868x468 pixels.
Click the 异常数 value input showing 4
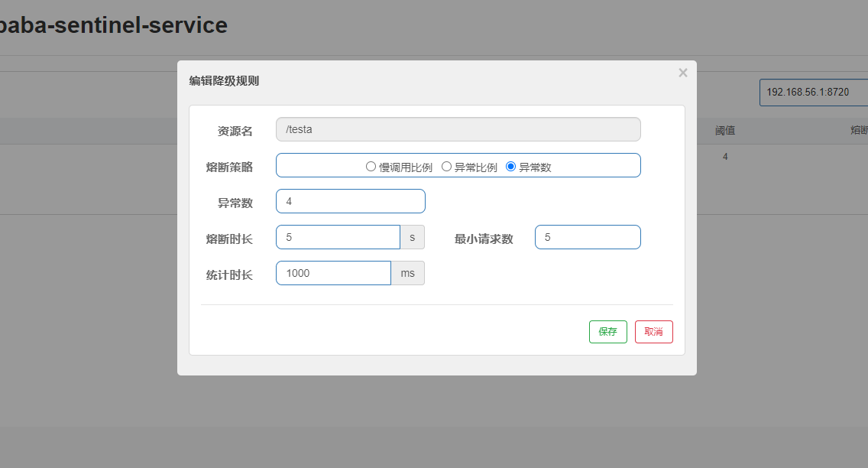350,200
